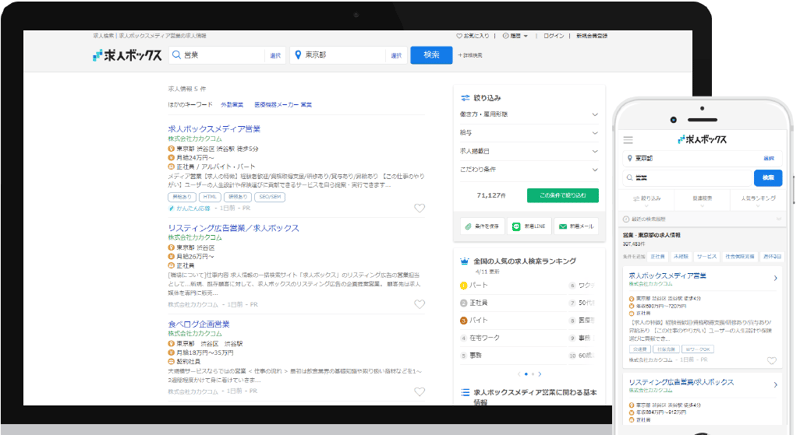
Task: Expand the 働き方・雇用形態 filter
Action: [x=529, y=114]
